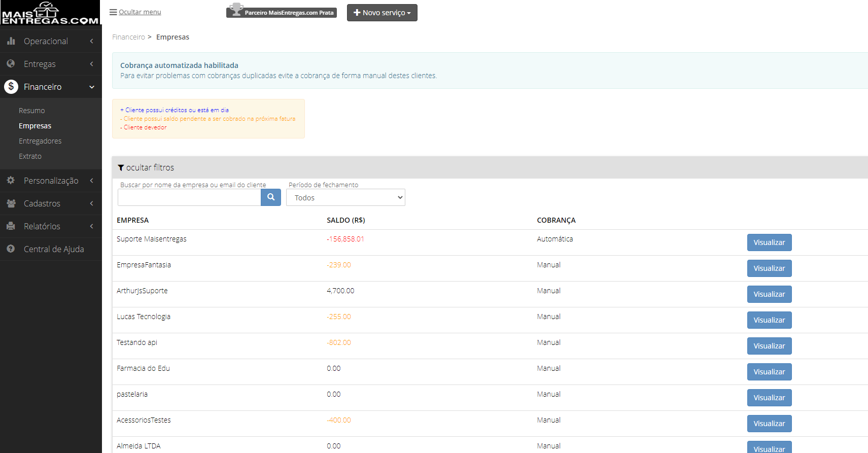Click Visualizar for Suporte Maisentregas
Viewport: 868px width, 453px height.
(769, 242)
